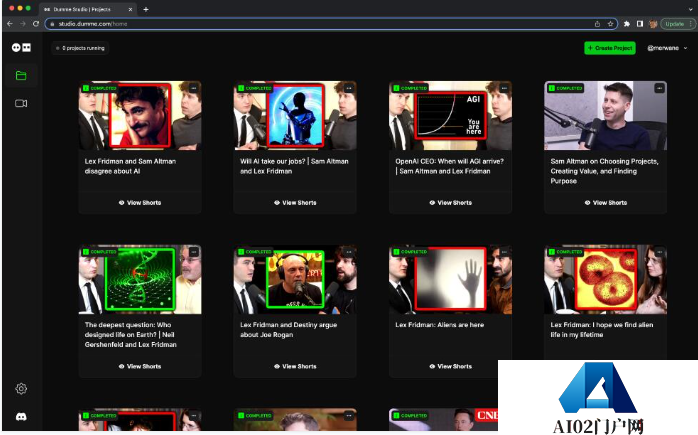Click the Create Project button
Image resolution: width=698 pixels, height=435 pixels.
609,48
